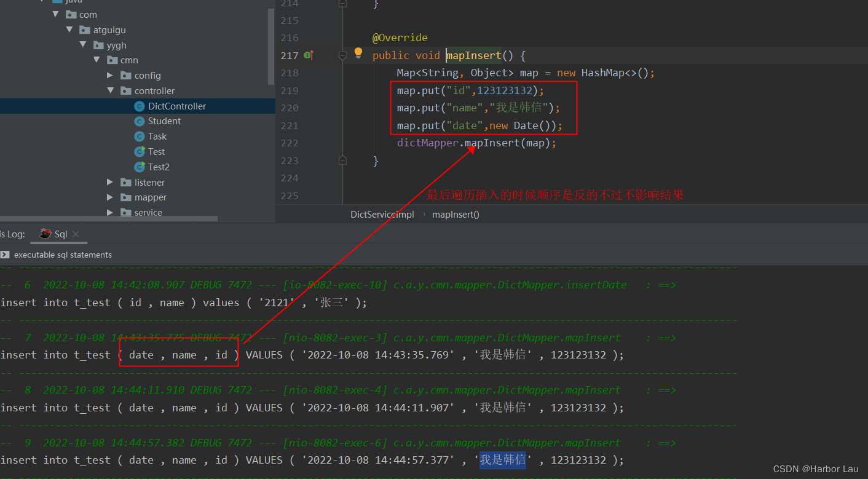The width and height of the screenshot is (868, 479).
Task: Collapse the mapInsert method using its fold arrow
Action: click(x=342, y=55)
